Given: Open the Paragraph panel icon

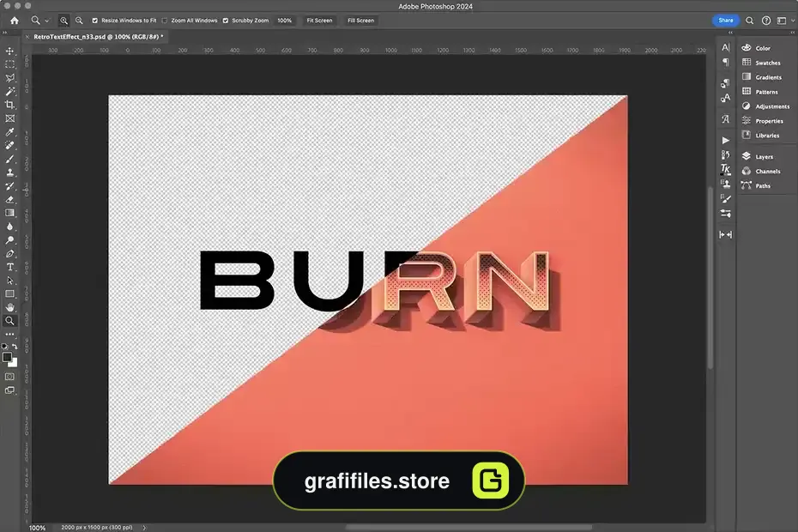Looking at the screenshot, I should [x=726, y=62].
